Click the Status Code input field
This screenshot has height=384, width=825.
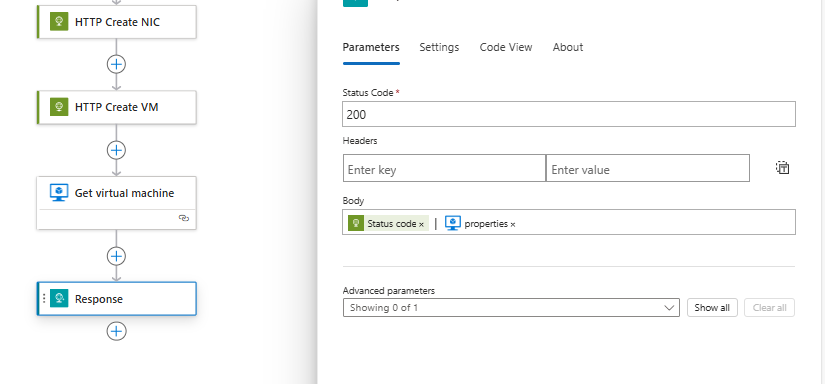point(569,114)
